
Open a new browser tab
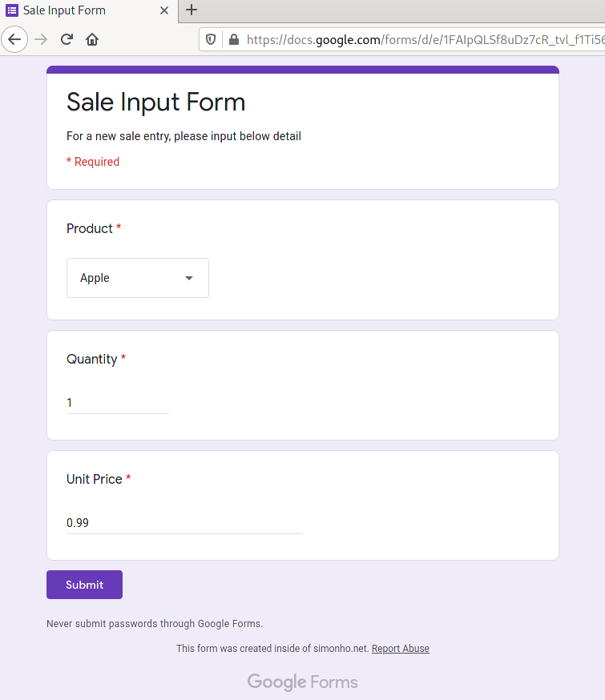(191, 10)
